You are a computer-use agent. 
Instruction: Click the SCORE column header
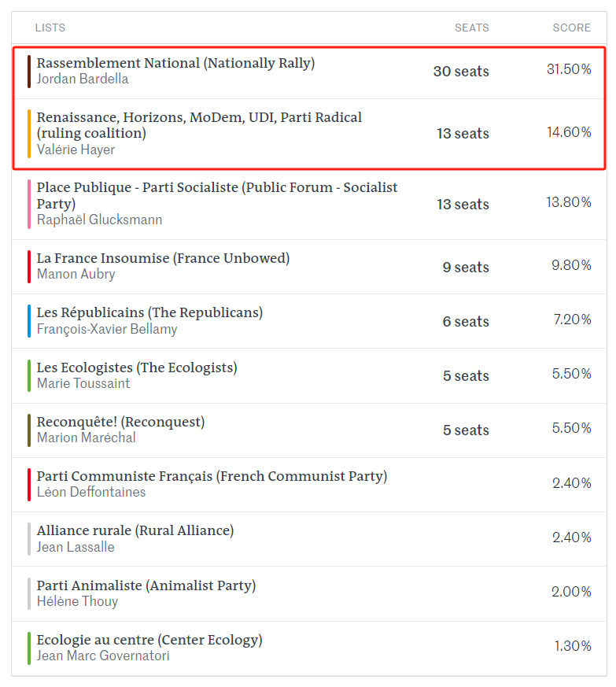[x=571, y=28]
